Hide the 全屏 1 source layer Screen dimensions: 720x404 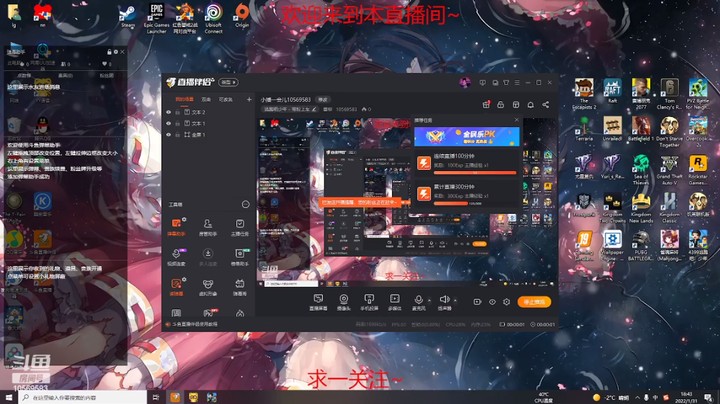click(169, 135)
